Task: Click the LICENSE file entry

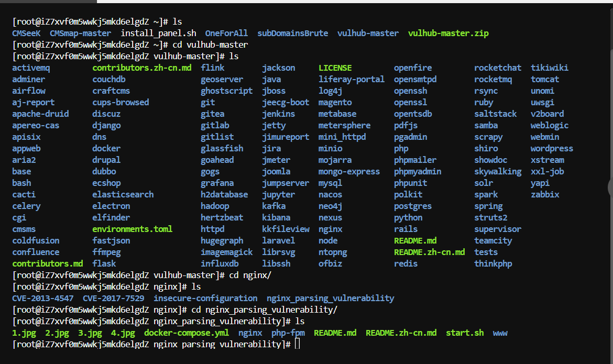Action: click(x=335, y=68)
